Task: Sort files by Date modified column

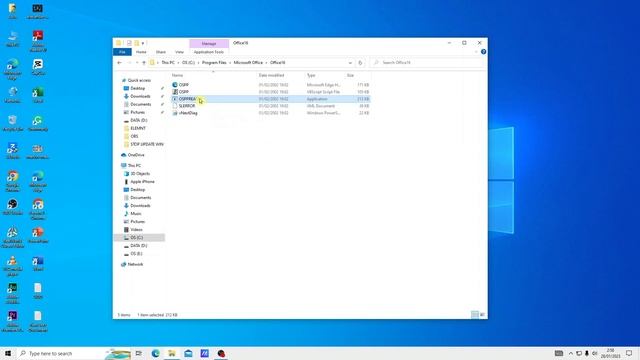Action: click(271, 75)
